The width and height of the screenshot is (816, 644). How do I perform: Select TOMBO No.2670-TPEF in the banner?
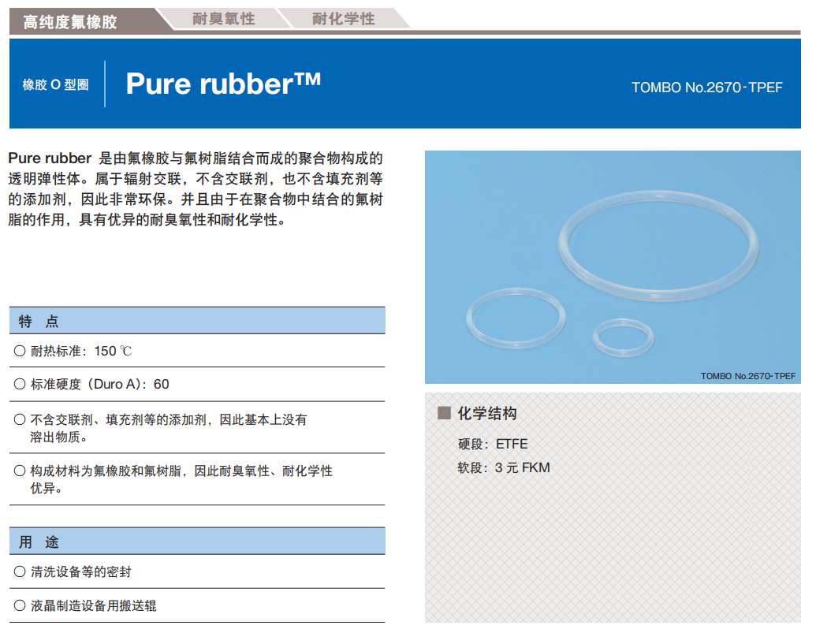(706, 87)
